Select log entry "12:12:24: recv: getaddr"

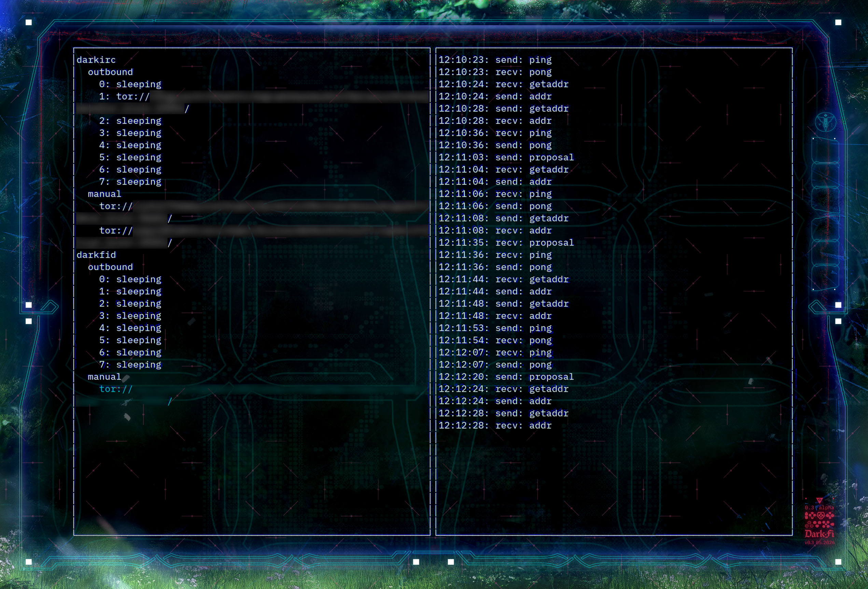click(503, 389)
